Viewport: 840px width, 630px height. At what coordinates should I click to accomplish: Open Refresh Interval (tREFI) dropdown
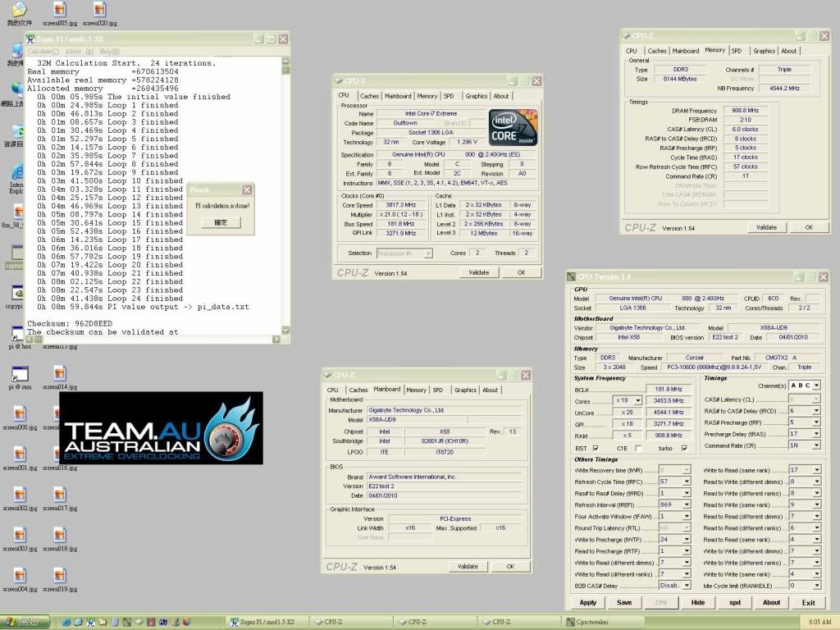[687, 504]
